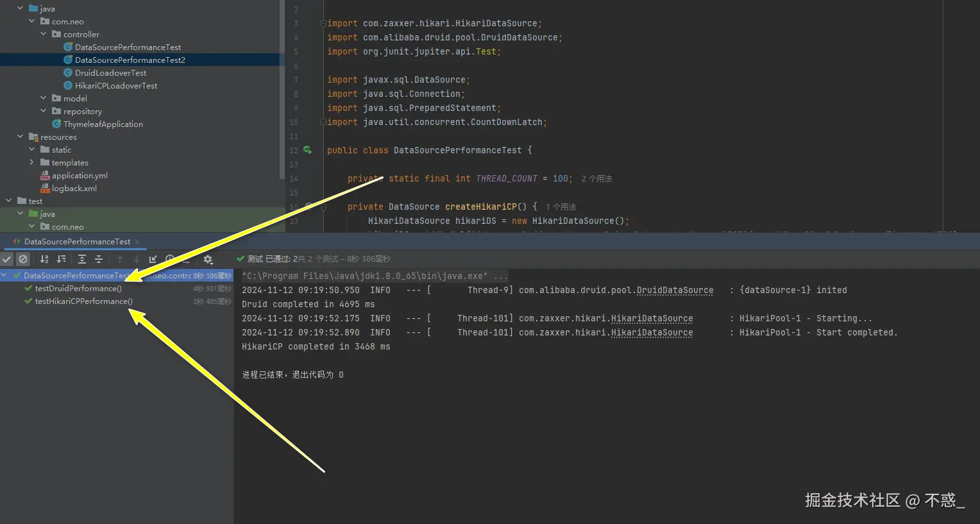Click the createHikariCP method name
This screenshot has height=524, width=980.
(x=481, y=207)
